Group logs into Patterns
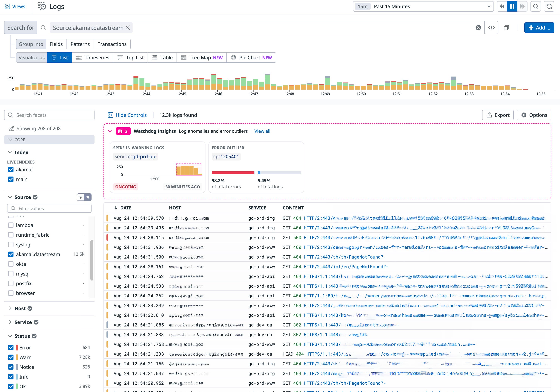Screen dimensions: 560x392 click(80, 44)
